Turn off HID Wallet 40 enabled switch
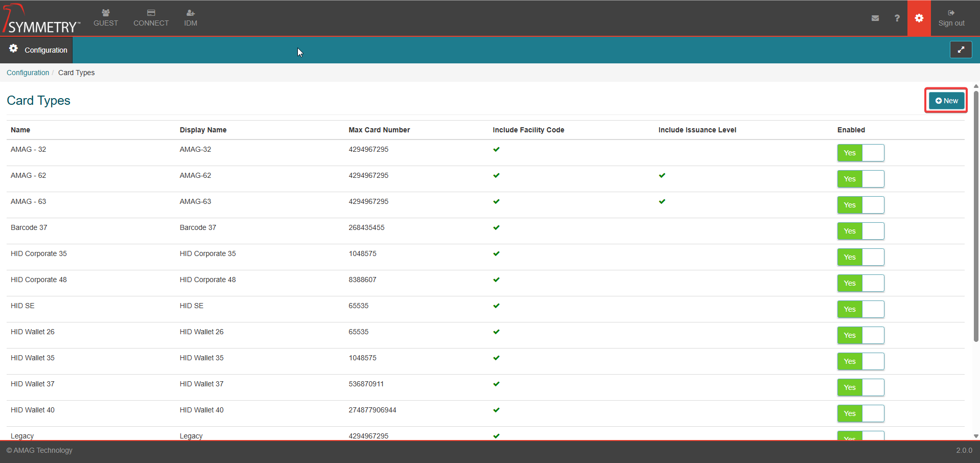 coord(860,413)
